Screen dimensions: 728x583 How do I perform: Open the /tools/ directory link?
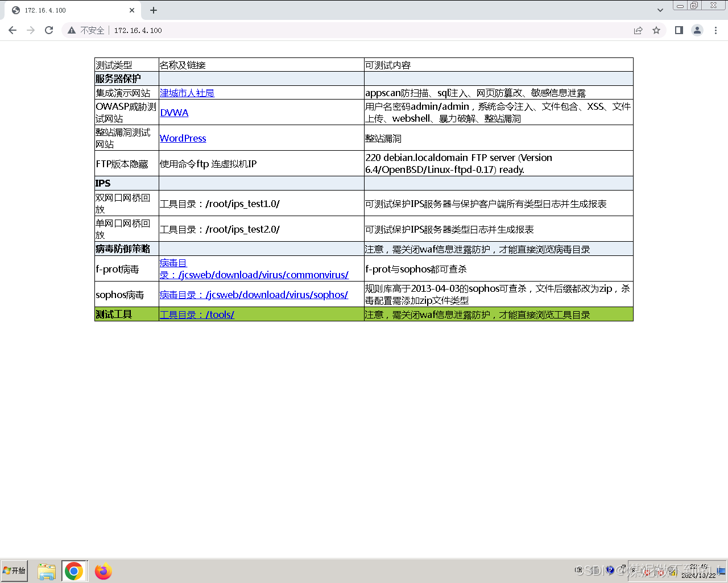197,315
